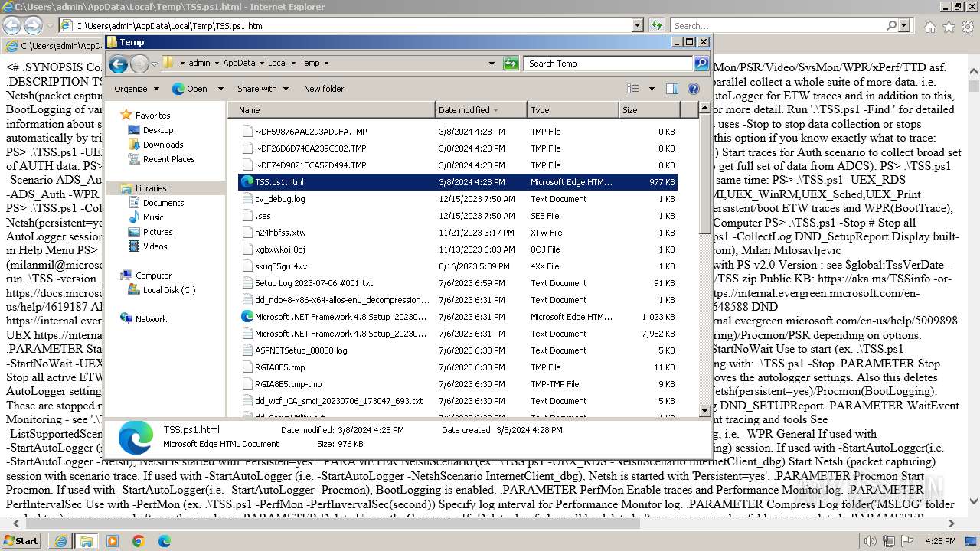Click the AppData breadcrumb segment

pos(239,64)
